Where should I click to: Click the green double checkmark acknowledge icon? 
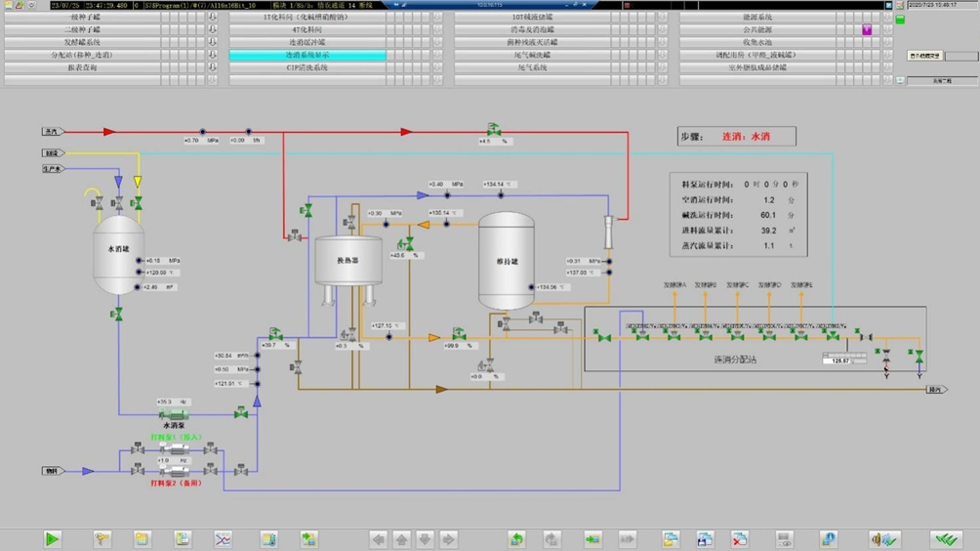tap(945, 538)
